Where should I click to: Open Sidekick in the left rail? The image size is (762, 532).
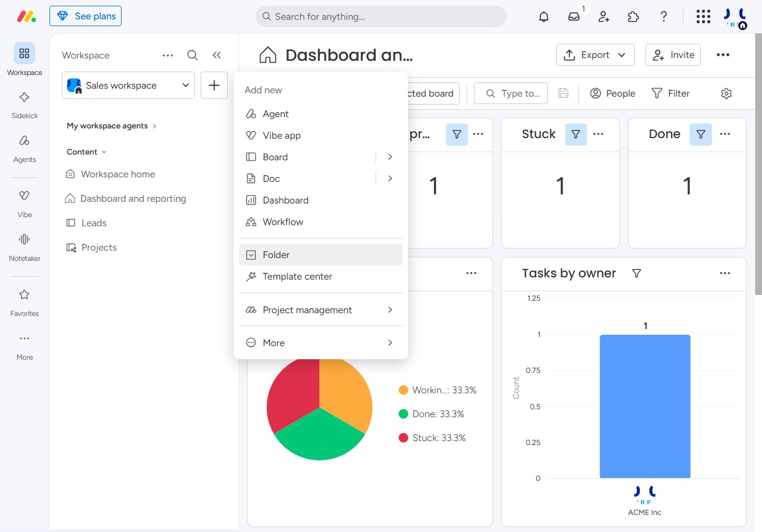(24, 105)
